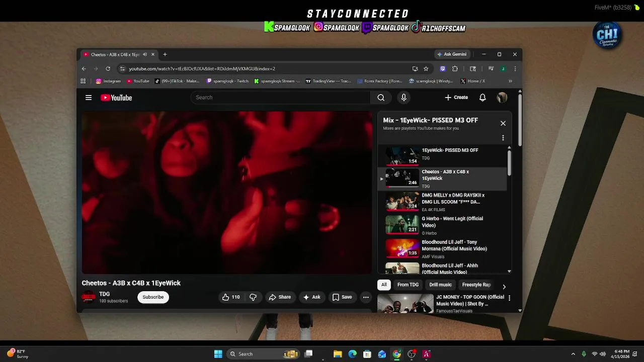The image size is (644, 362).
Task: Select the Drill music chip
Action: point(440,285)
